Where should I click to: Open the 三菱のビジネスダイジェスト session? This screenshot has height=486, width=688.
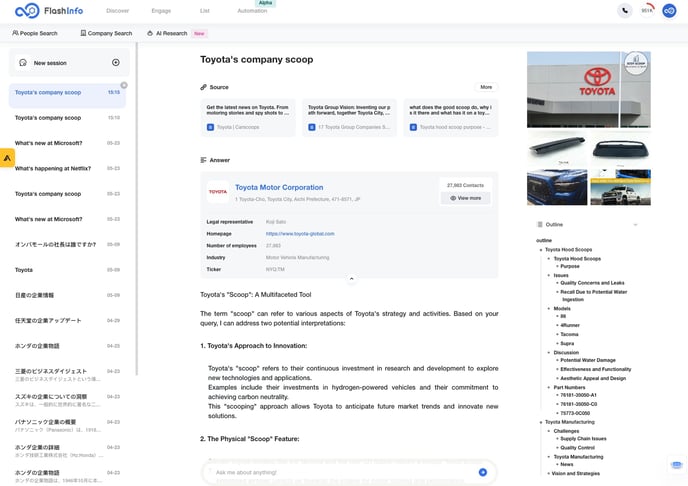click(x=67, y=374)
